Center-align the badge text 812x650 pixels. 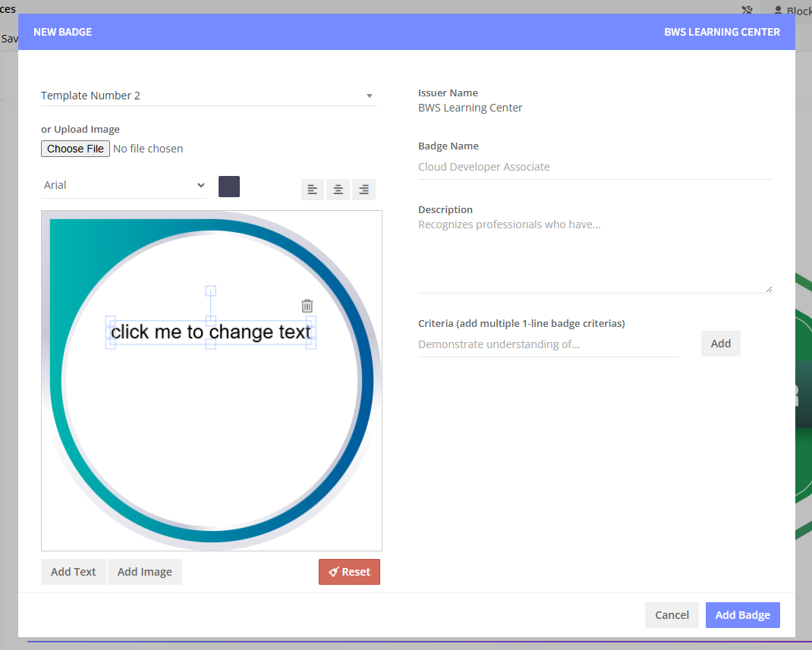coord(338,190)
